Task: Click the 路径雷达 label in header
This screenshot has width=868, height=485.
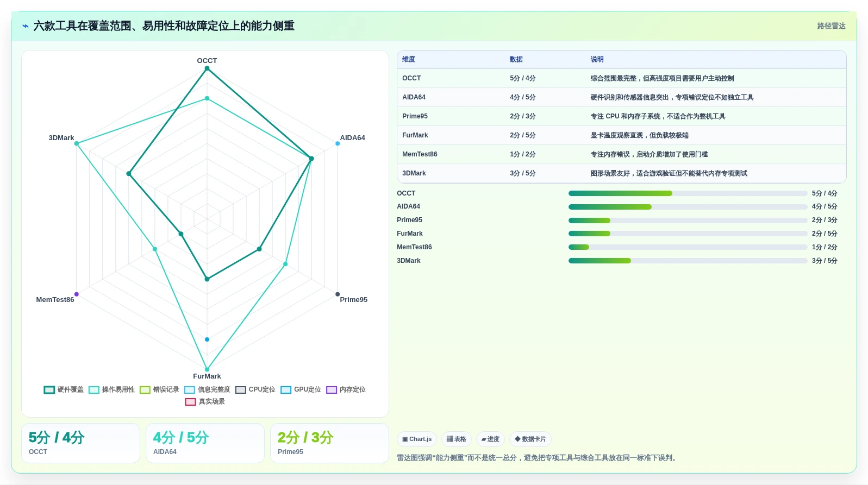Action: (831, 26)
